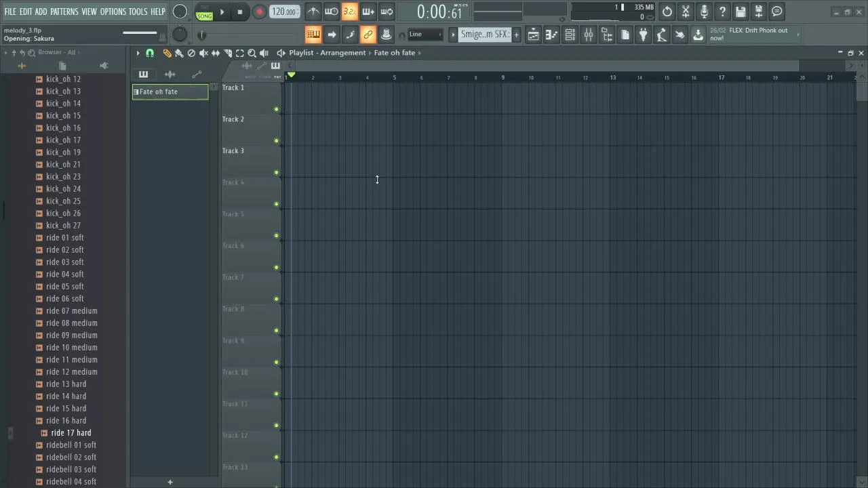Toggle wait for input to start
868x488 pixels.
331,12
